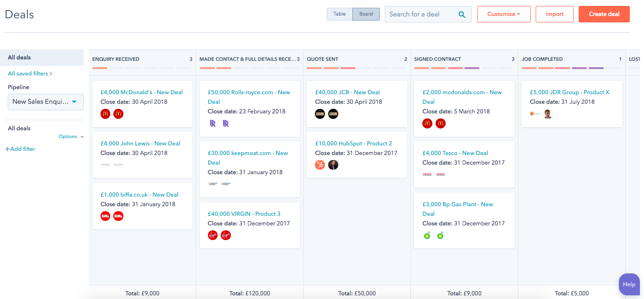Expand the Options dropdown in the sidebar

click(71, 137)
